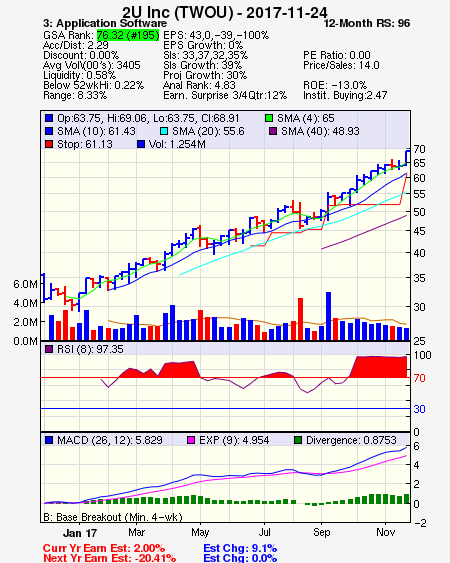
Task: Click the 'Vol: 1.254M' legend label
Action: tap(177, 144)
